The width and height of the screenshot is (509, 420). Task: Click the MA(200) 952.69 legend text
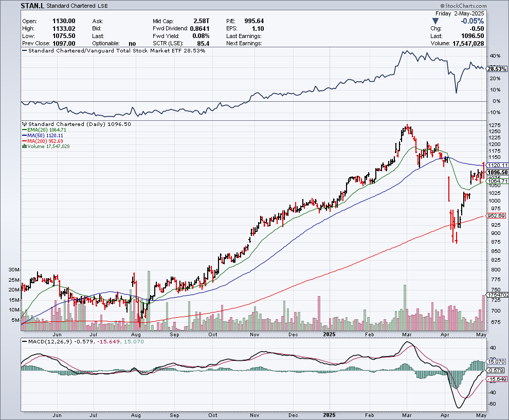click(45, 141)
